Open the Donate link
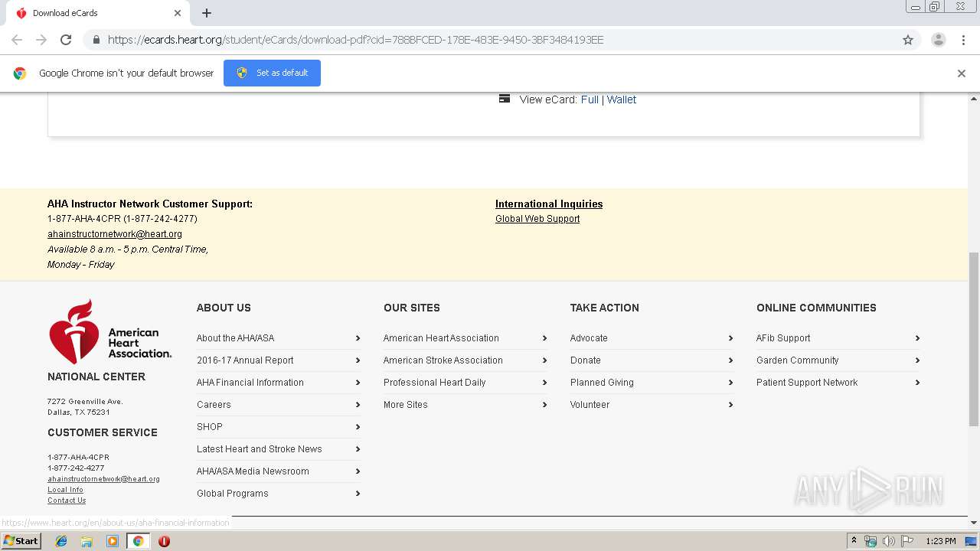Image resolution: width=980 pixels, height=551 pixels. pyautogui.click(x=586, y=360)
